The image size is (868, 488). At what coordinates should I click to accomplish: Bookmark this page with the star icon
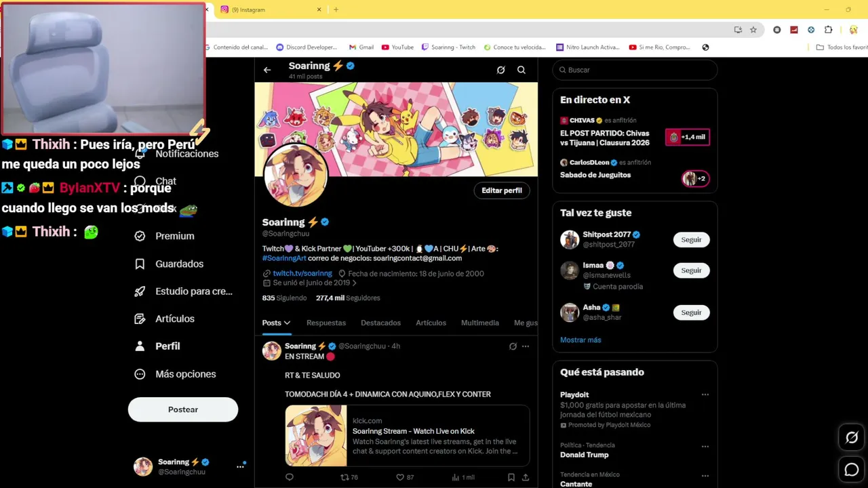pos(753,30)
